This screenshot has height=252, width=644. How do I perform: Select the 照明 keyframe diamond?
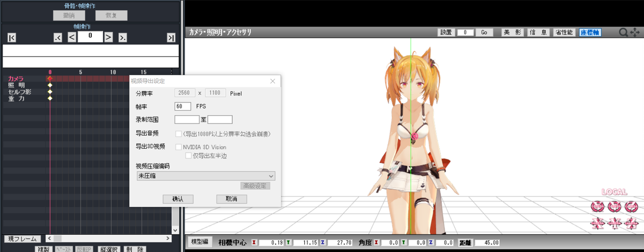coord(50,85)
